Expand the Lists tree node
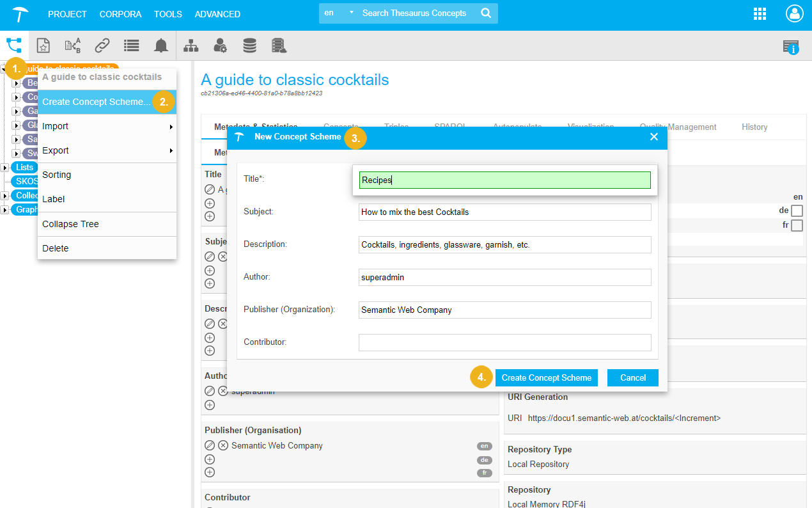The height and width of the screenshot is (508, 812). tap(5, 168)
